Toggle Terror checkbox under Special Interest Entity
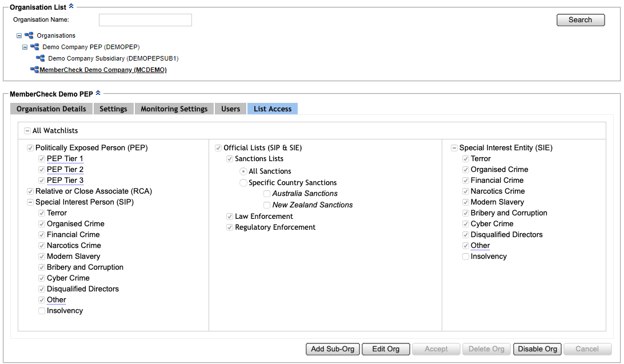The height and width of the screenshot is (364, 624). 465,159
